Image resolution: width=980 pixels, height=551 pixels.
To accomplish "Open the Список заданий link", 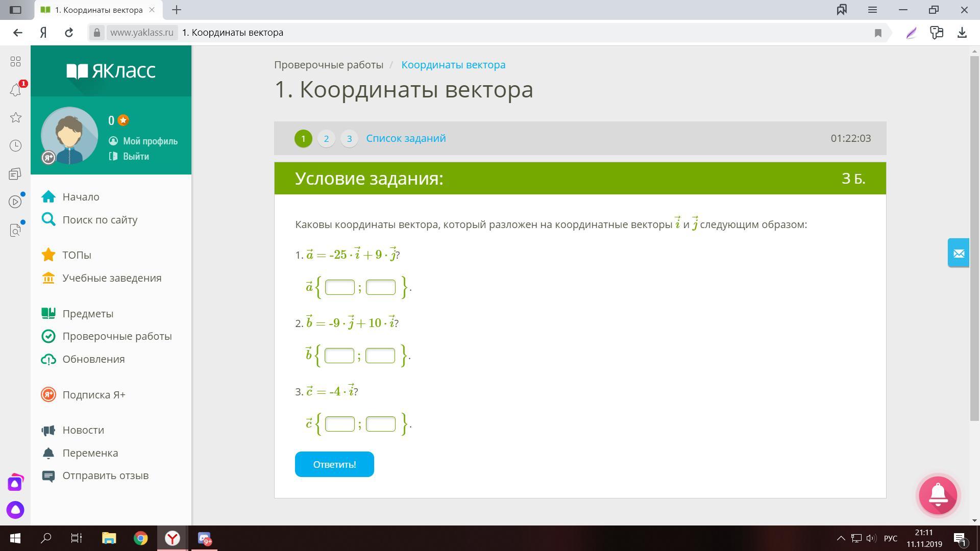I will (406, 138).
